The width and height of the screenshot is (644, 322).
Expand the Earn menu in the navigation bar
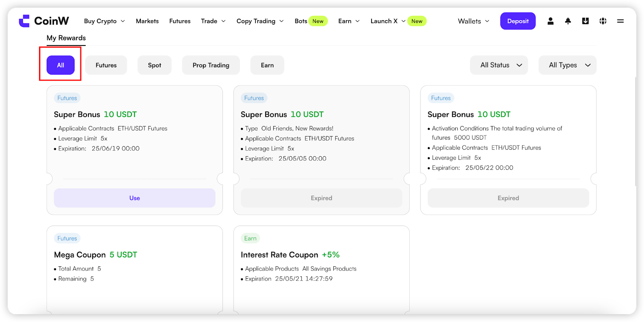coord(349,21)
